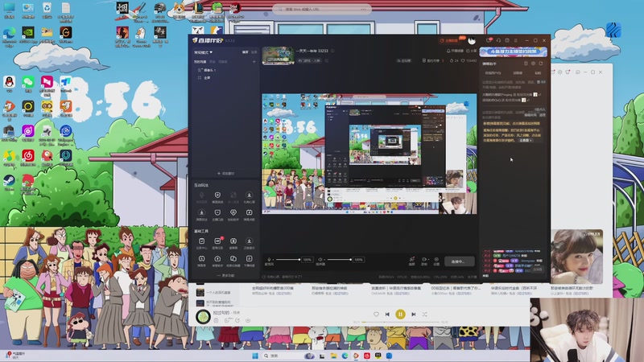Screen dimensions: 644x362
Task: Skip to previous track in music player
Action: [x=387, y=315]
